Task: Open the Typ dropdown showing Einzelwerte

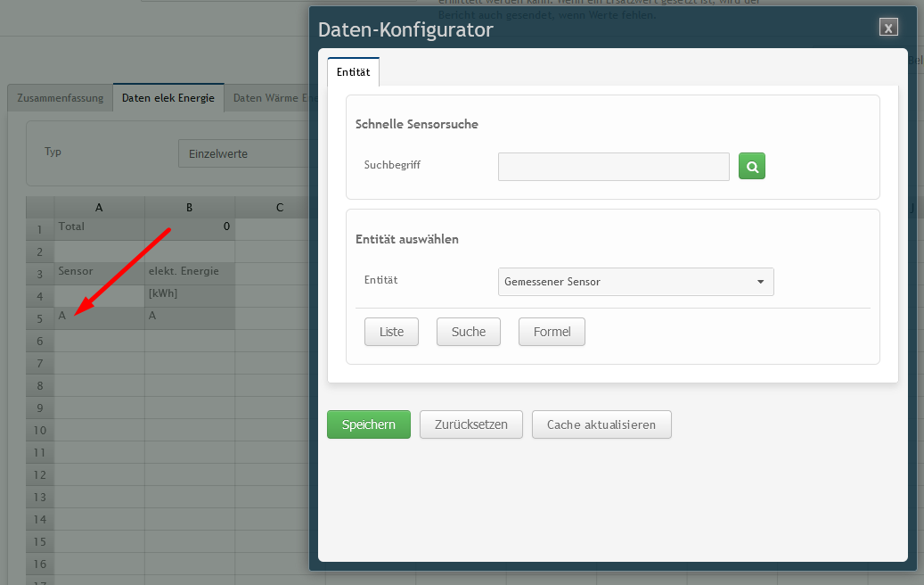Action: [x=244, y=154]
